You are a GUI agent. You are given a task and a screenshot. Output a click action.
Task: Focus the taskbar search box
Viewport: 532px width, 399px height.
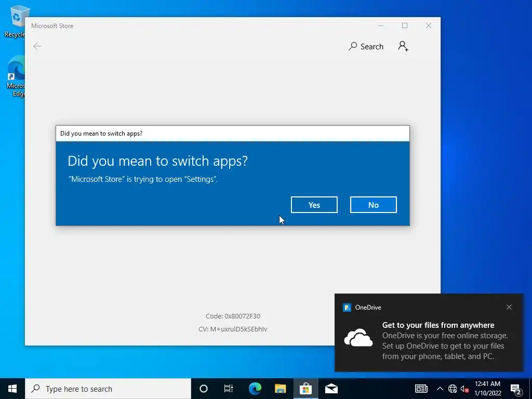click(108, 389)
